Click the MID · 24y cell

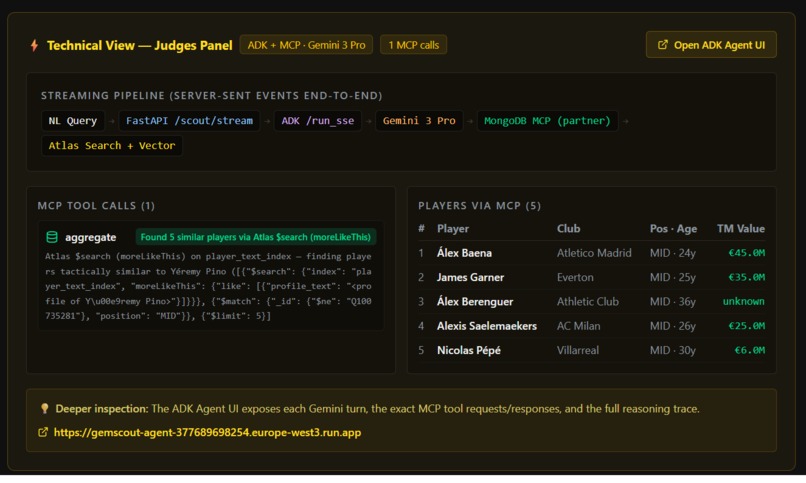click(672, 253)
